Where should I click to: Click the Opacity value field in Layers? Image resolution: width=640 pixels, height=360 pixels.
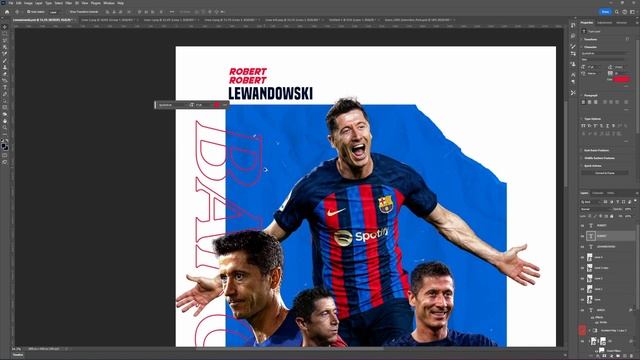[x=627, y=209]
